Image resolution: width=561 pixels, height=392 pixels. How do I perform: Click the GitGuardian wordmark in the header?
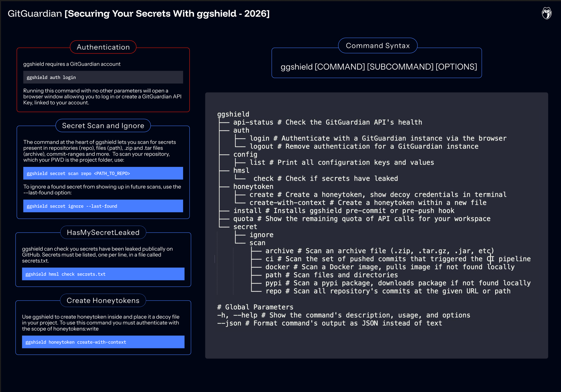click(x=34, y=13)
